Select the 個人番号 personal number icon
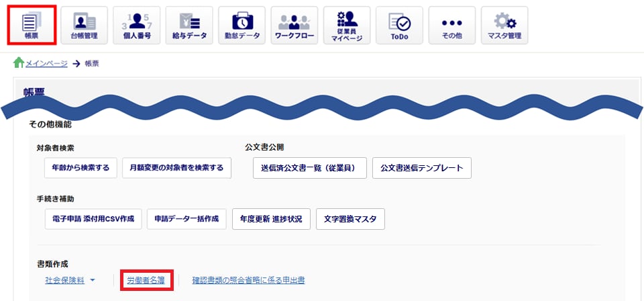This screenshot has height=301, width=644. [137, 26]
